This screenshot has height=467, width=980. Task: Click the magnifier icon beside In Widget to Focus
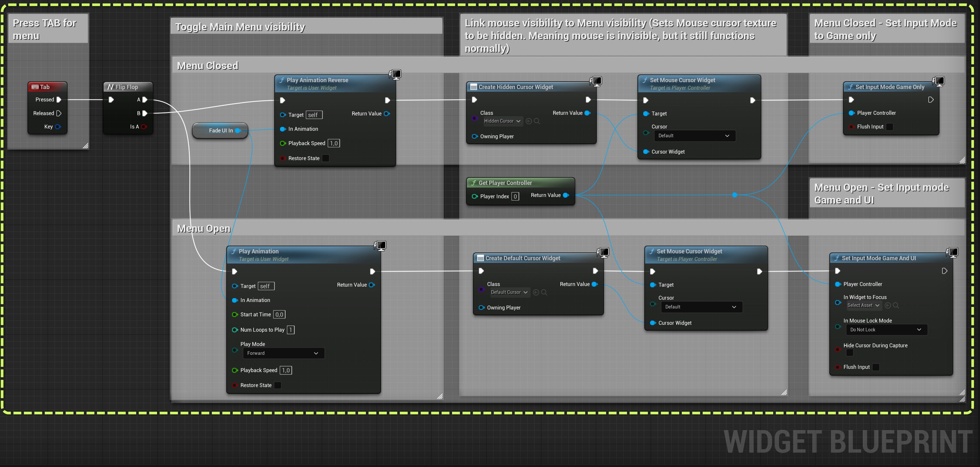coord(896,305)
